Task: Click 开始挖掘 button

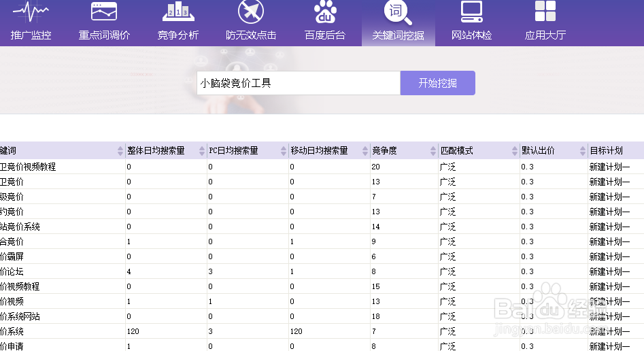Action: pos(438,83)
